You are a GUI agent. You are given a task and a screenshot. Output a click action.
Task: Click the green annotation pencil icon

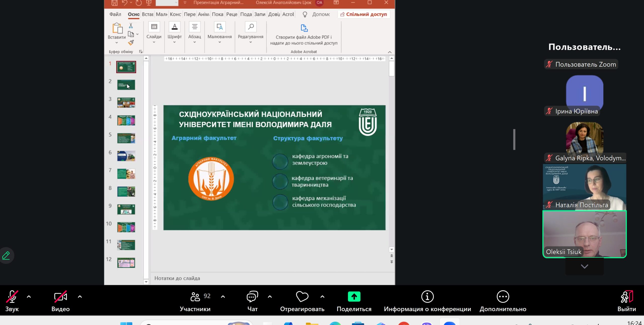coord(6,256)
